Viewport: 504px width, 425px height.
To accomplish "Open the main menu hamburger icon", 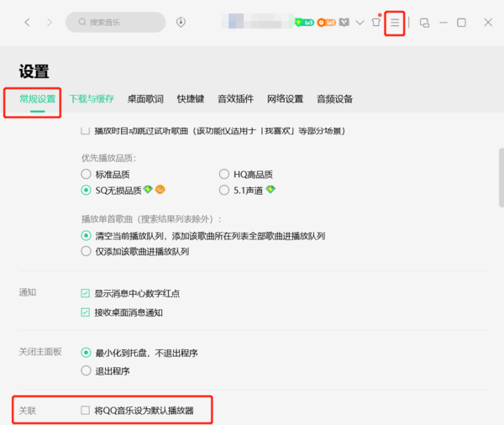I will point(395,22).
